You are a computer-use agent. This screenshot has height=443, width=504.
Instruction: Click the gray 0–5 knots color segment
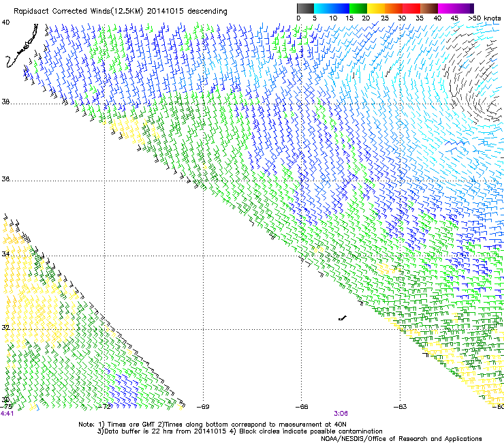tap(305, 8)
